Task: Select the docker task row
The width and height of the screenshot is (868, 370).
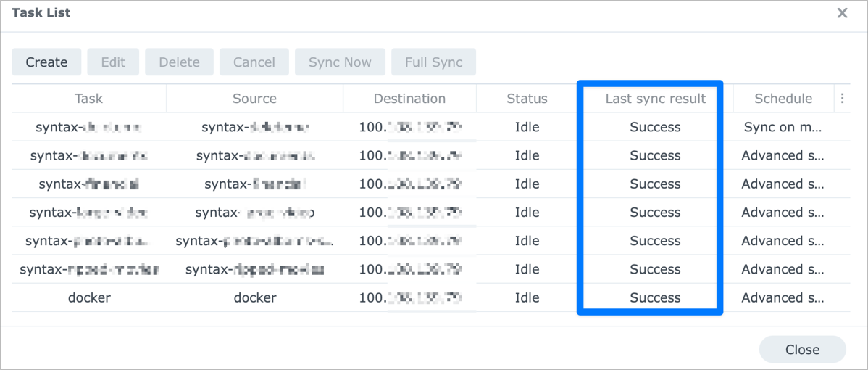Action: [x=89, y=297]
